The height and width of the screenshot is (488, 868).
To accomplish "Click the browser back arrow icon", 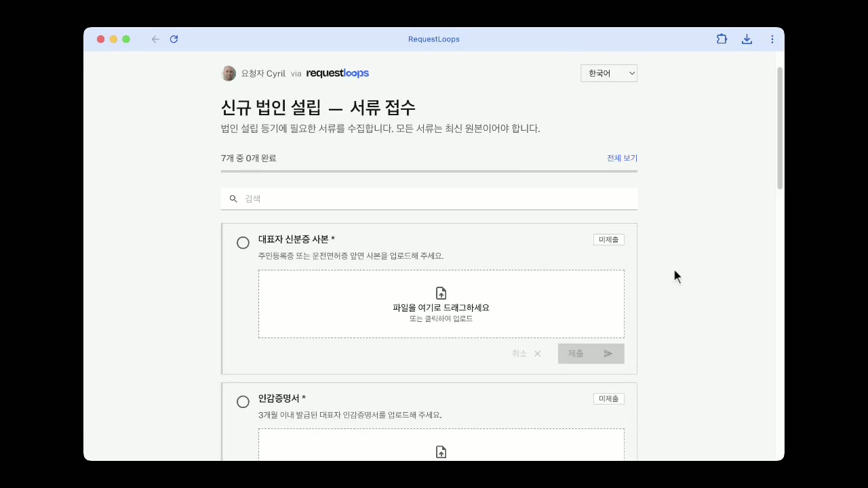I will [155, 39].
